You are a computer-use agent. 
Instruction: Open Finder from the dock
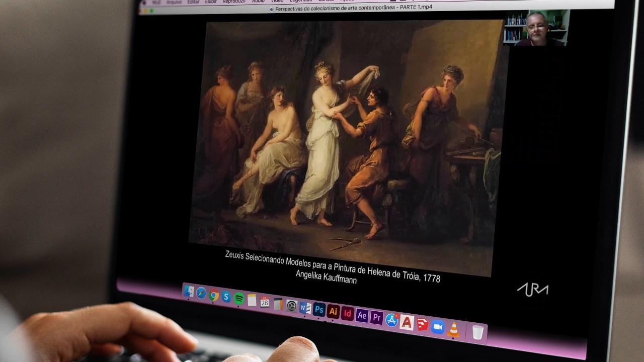189,292
